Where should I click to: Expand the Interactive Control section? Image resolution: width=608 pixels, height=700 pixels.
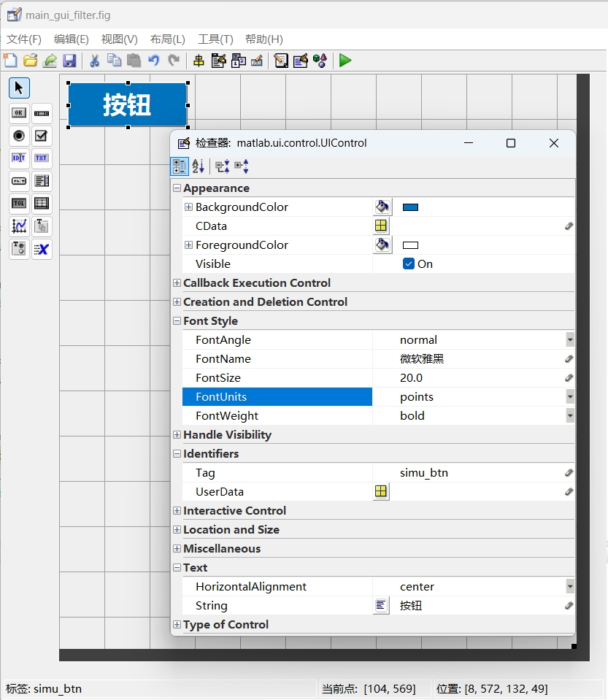click(x=176, y=510)
